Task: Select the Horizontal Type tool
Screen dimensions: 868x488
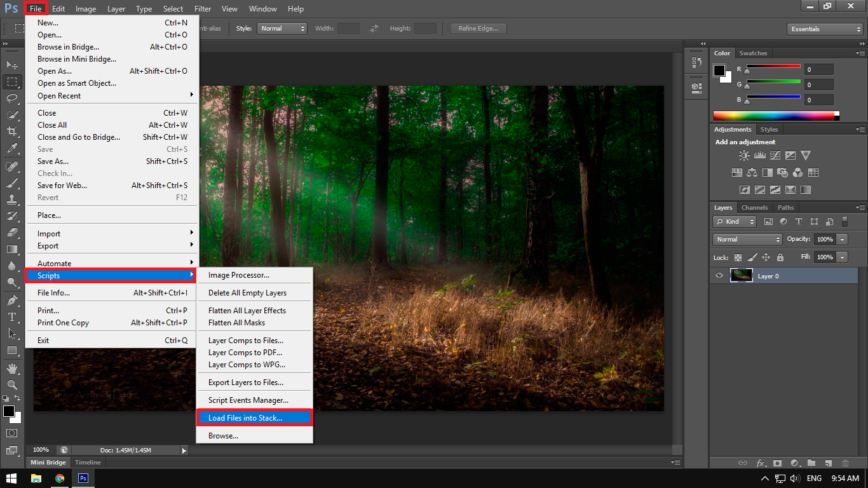Action: (x=12, y=316)
